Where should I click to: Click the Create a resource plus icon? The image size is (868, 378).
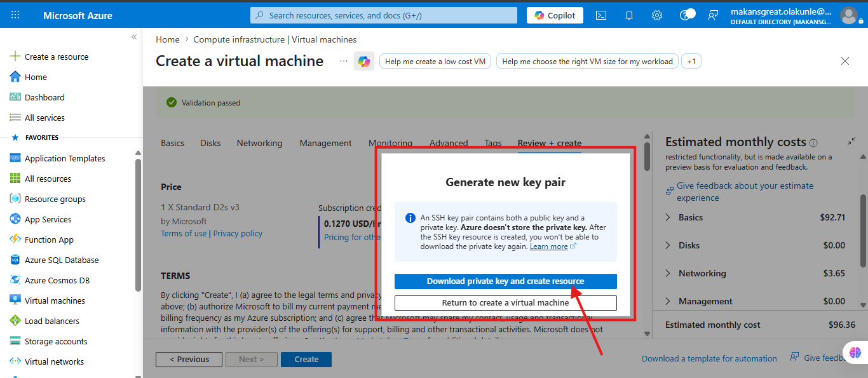tap(15, 57)
